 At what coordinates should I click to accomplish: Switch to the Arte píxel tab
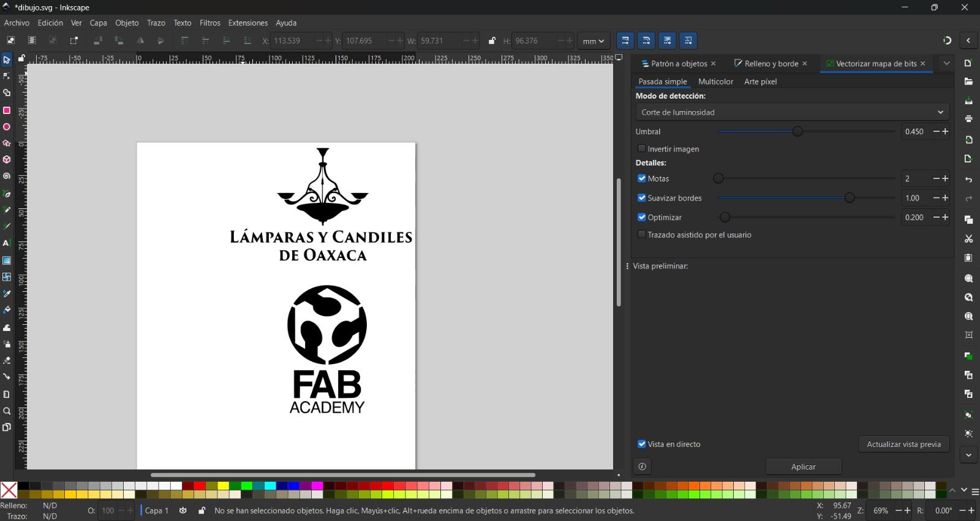click(x=760, y=82)
